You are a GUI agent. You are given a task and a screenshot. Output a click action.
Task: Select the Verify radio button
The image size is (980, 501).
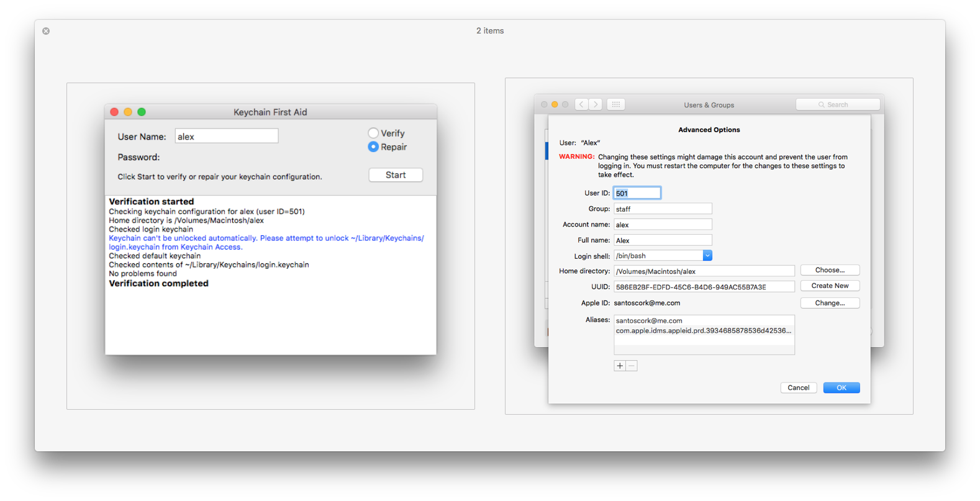(373, 133)
